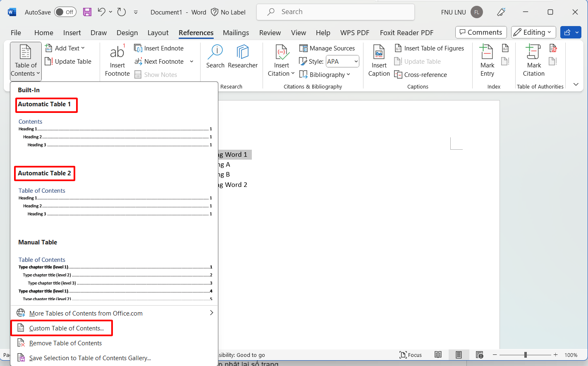Expand More Tables of Contents from Office.com
The height and width of the screenshot is (366, 588).
[x=114, y=313]
